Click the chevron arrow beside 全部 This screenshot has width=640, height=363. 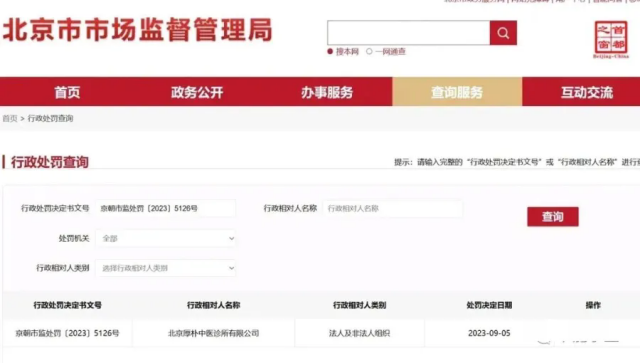click(231, 238)
